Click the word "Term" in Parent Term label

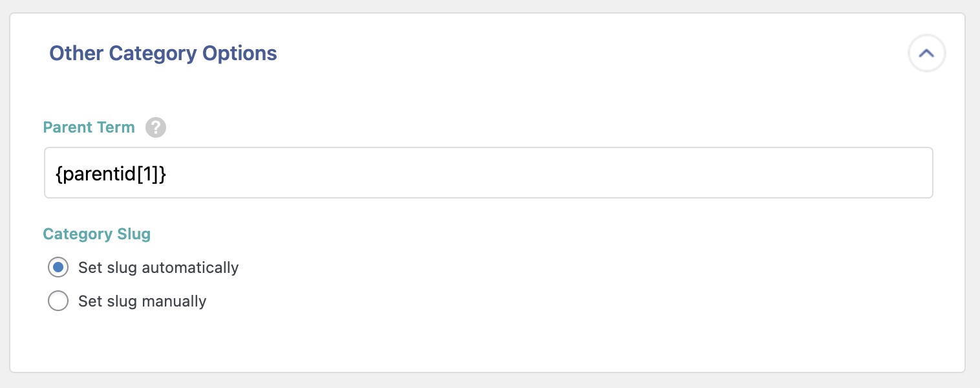[117, 127]
